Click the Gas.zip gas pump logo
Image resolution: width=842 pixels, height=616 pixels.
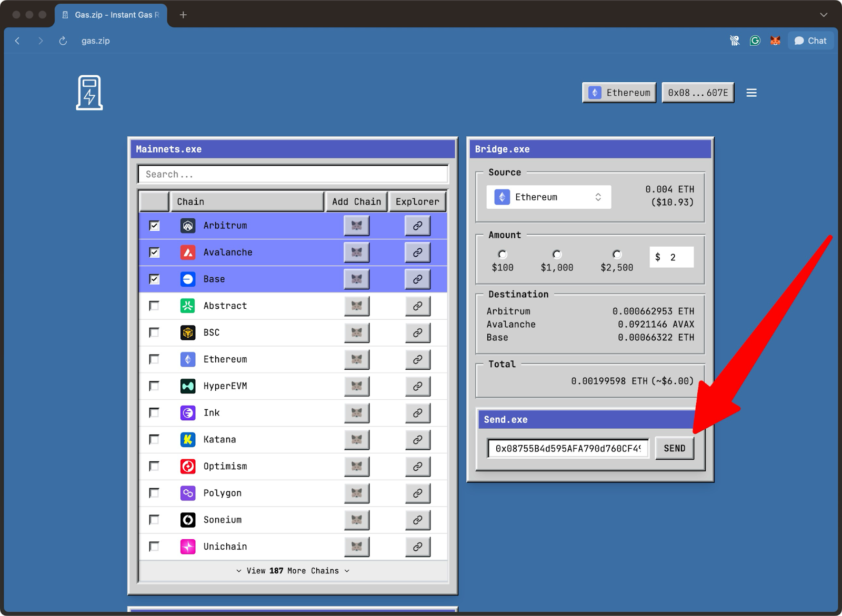[x=89, y=93]
